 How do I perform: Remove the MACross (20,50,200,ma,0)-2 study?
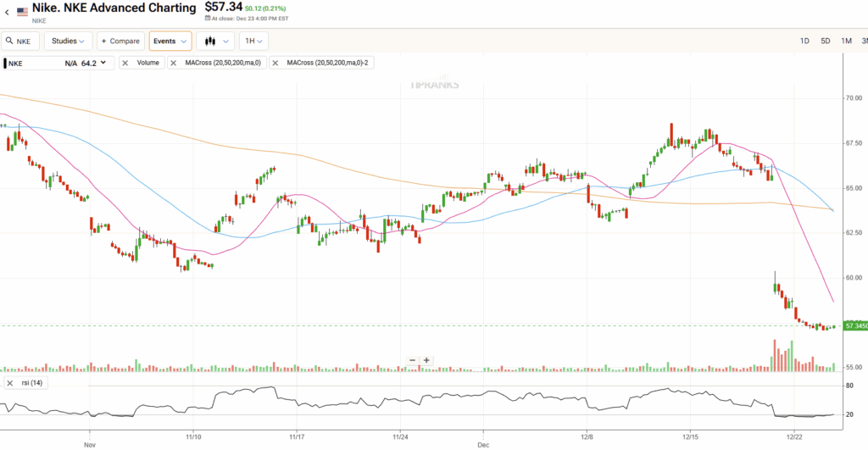276,63
